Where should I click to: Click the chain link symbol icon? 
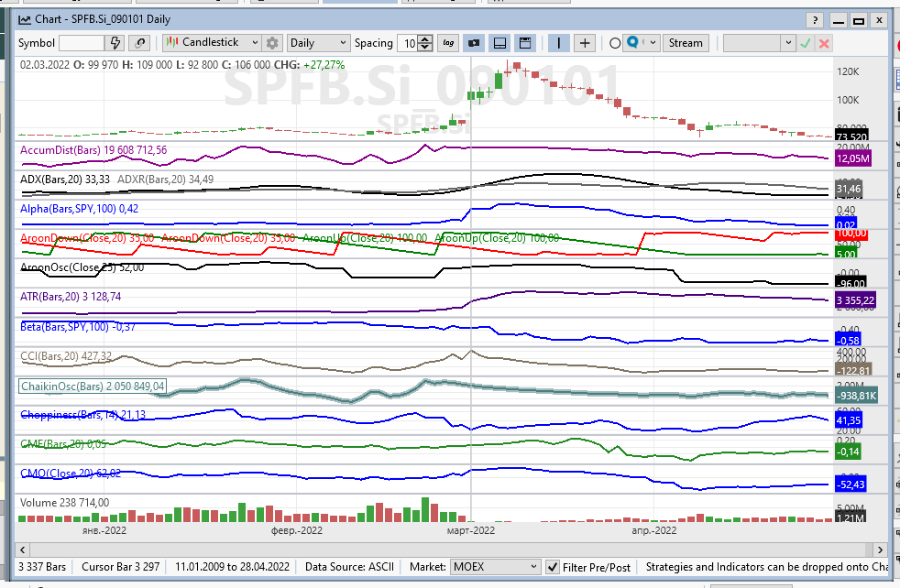click(x=139, y=43)
